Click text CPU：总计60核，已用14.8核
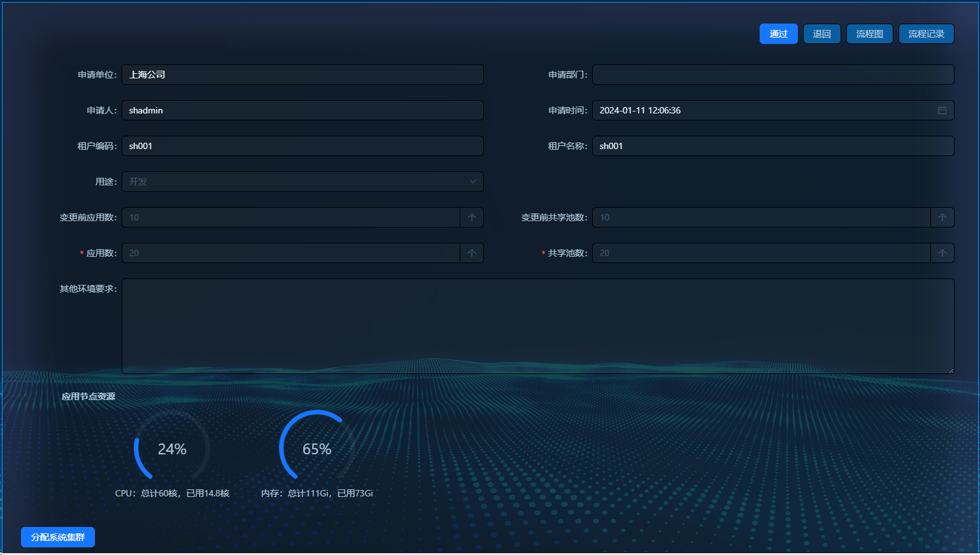 (x=172, y=493)
